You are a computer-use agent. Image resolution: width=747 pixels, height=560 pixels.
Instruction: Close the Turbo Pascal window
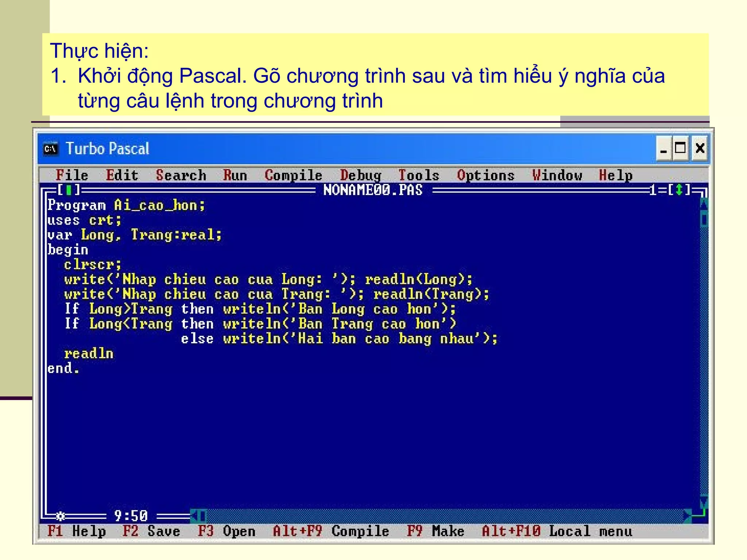[x=700, y=148]
